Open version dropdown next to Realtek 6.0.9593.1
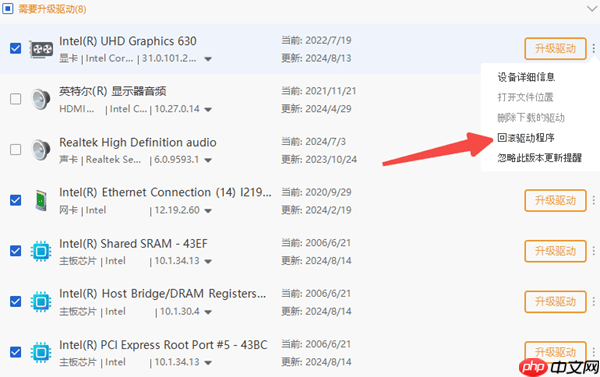The width and height of the screenshot is (600, 377). pyautogui.click(x=208, y=160)
